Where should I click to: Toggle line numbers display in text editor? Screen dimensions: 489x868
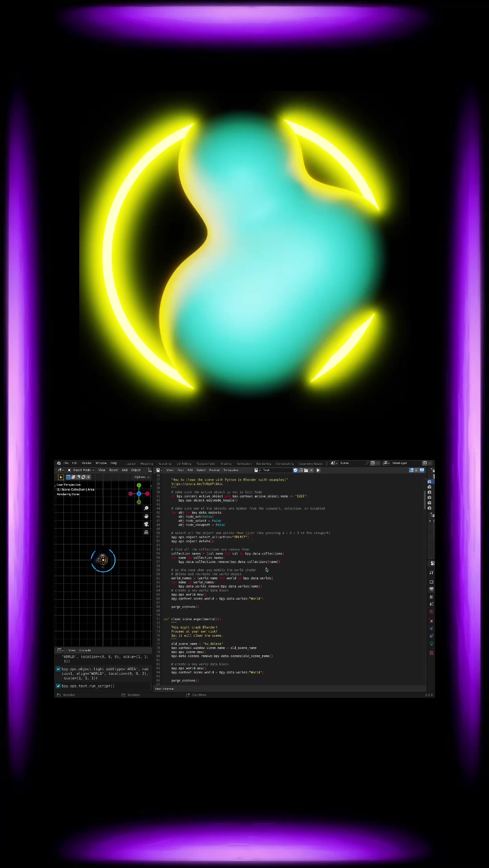[x=412, y=470]
